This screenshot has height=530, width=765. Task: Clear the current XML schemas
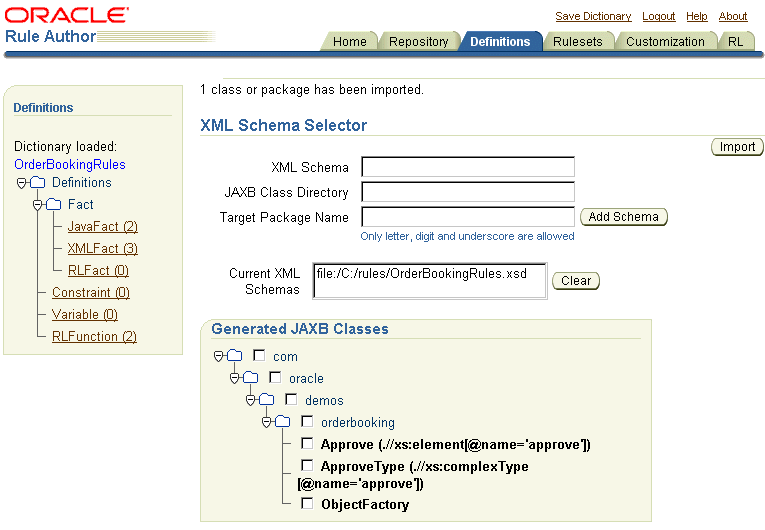tap(576, 281)
